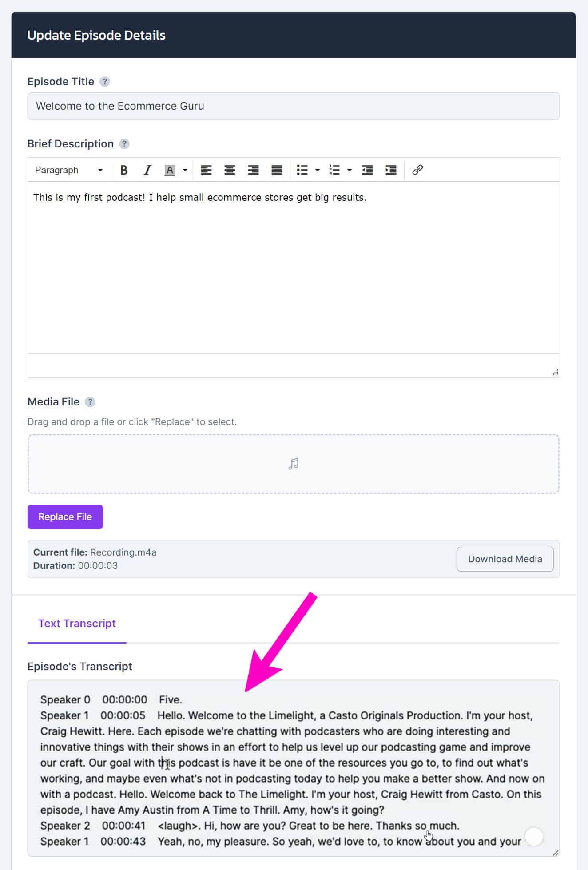The image size is (588, 870).
Task: Pick text highlight color swatch button
Action: pyautogui.click(x=170, y=170)
